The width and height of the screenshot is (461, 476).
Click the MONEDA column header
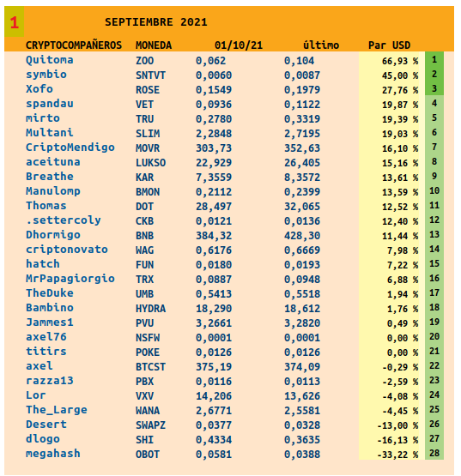pos(154,45)
